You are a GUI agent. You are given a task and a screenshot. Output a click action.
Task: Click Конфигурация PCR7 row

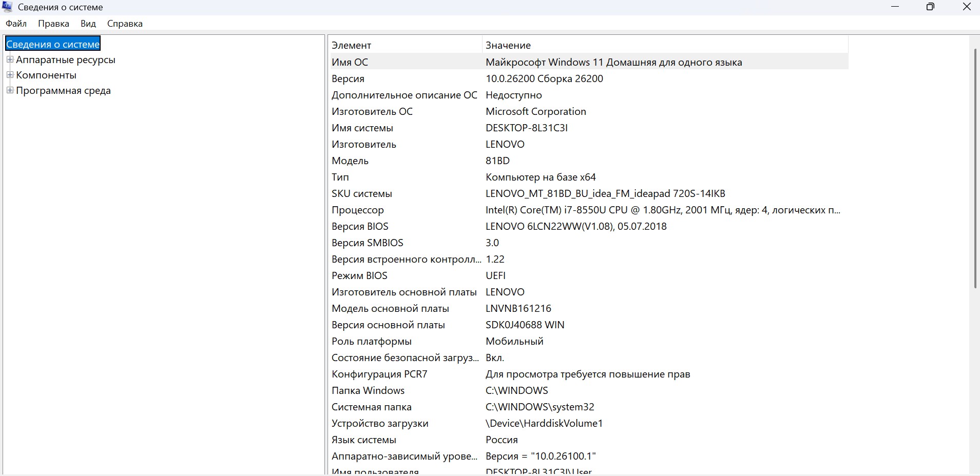pyautogui.click(x=589, y=374)
